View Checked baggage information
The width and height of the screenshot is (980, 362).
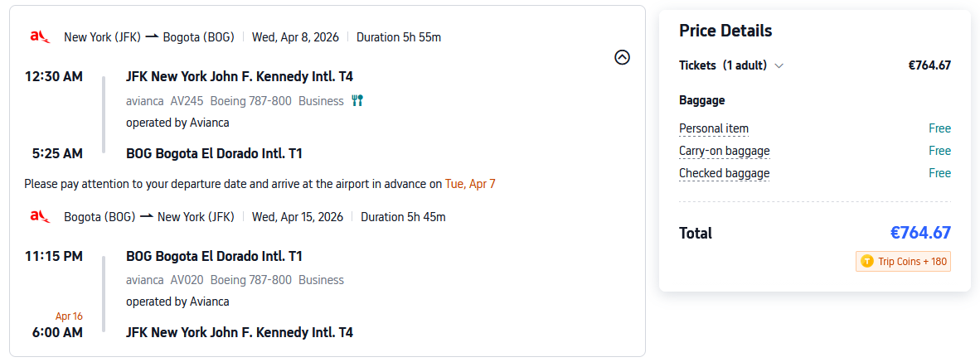coord(724,173)
